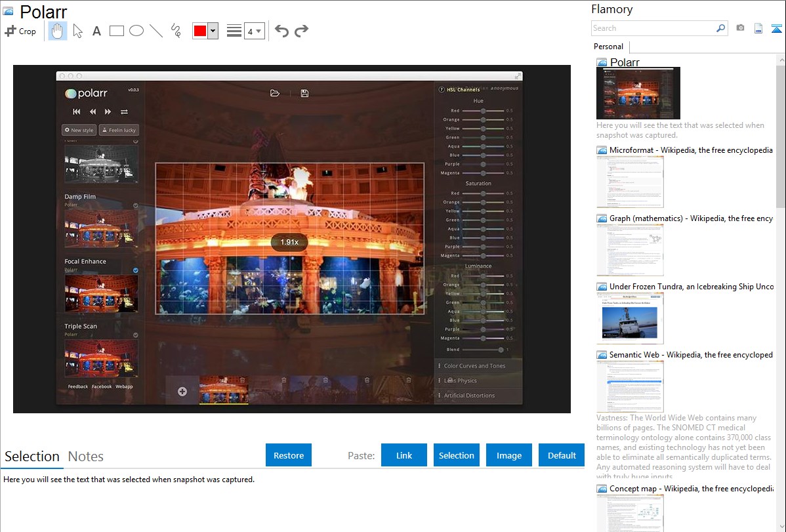Screen dimensions: 786x532
Task: Focus the Flamory search field
Action: point(653,28)
